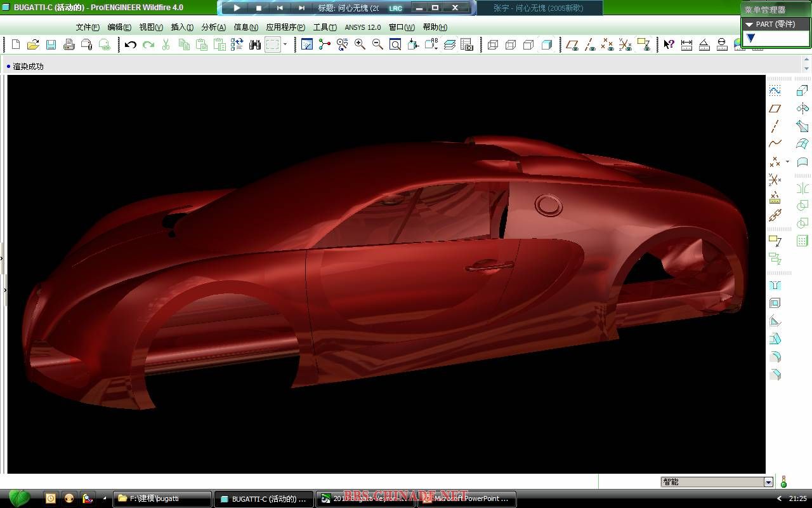Click the green Start button
This screenshot has height=508, width=812.
pyautogui.click(x=20, y=498)
